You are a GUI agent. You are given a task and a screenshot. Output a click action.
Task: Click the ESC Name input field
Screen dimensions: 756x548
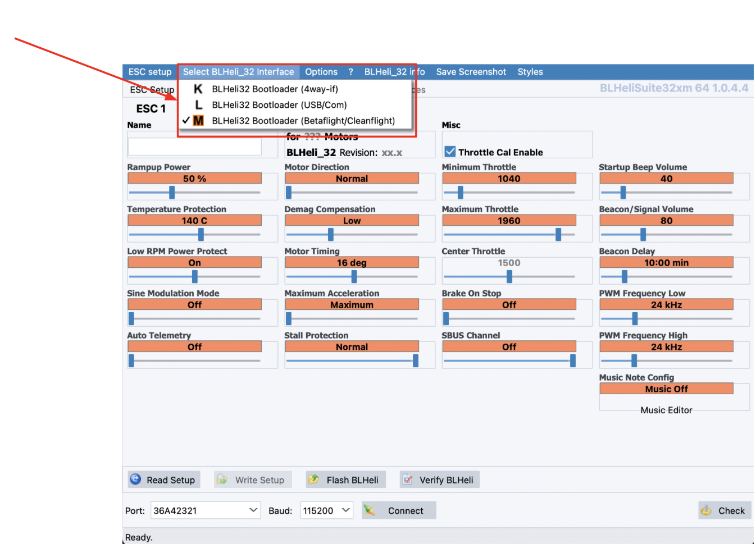194,147
